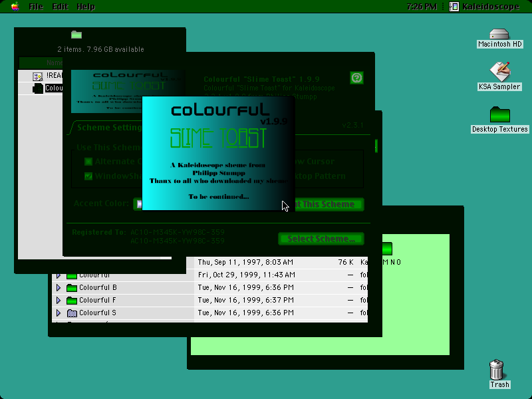
Task: Toggle the Alternate C… checkbox
Action: tap(88, 162)
